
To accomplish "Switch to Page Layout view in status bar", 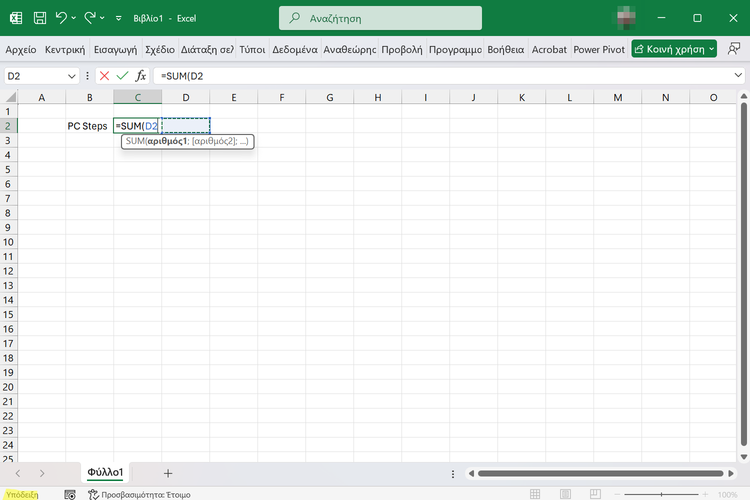I will point(565,494).
